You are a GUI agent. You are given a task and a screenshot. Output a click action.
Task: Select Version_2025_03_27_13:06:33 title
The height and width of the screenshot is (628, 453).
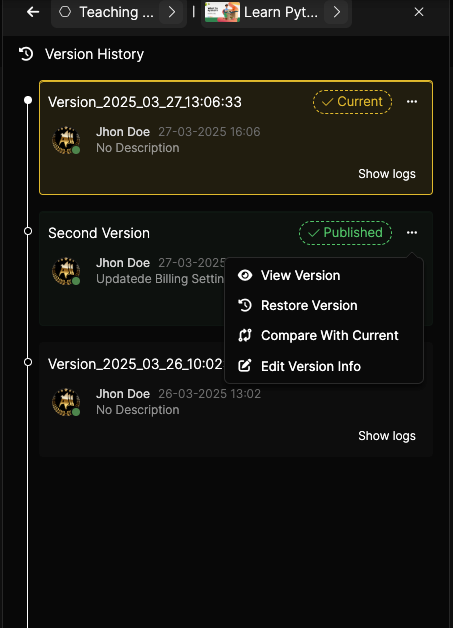(145, 102)
